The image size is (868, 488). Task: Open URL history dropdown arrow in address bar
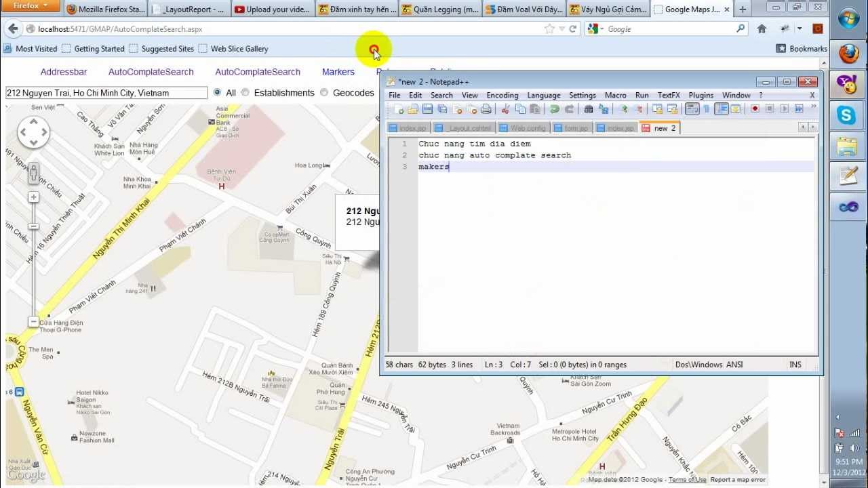[561, 29]
